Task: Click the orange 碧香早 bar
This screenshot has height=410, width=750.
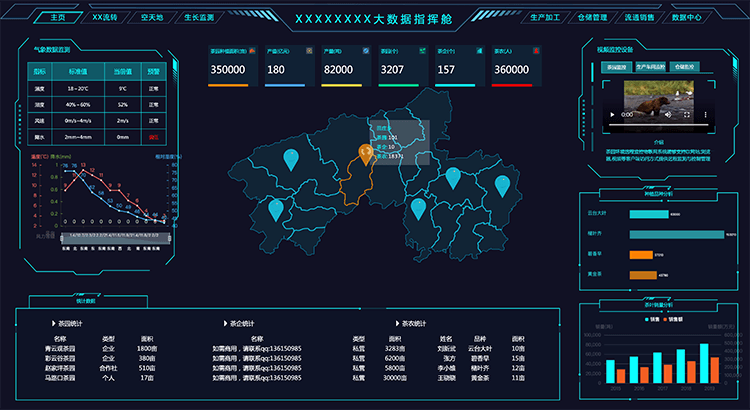Action: pyautogui.click(x=641, y=255)
